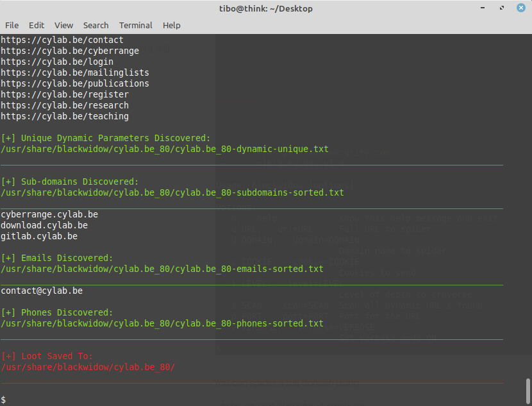Click the contact@cylab.be email line
532x406 pixels.
tap(42, 291)
